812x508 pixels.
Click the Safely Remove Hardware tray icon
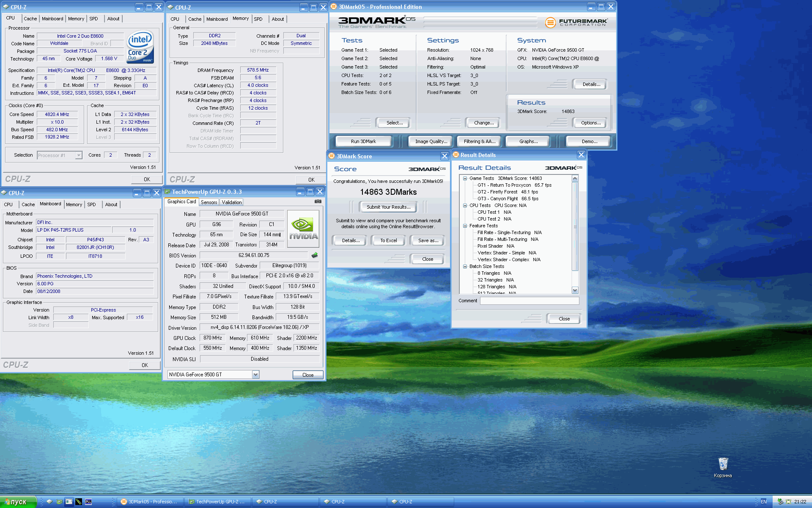780,502
